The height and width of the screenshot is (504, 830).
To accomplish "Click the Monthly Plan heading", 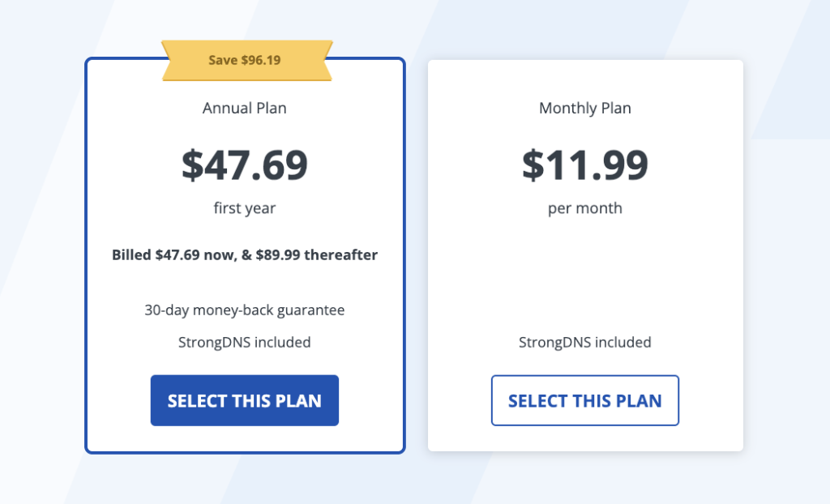I will tap(584, 108).
